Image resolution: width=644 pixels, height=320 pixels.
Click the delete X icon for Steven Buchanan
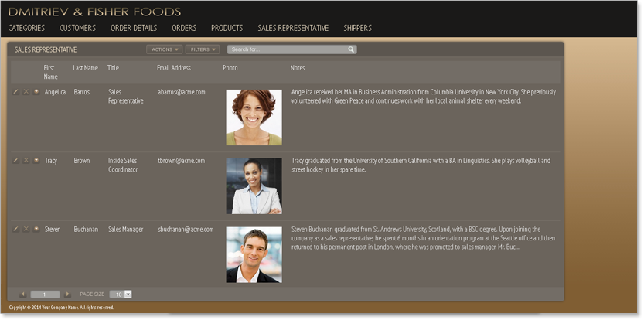[26, 230]
